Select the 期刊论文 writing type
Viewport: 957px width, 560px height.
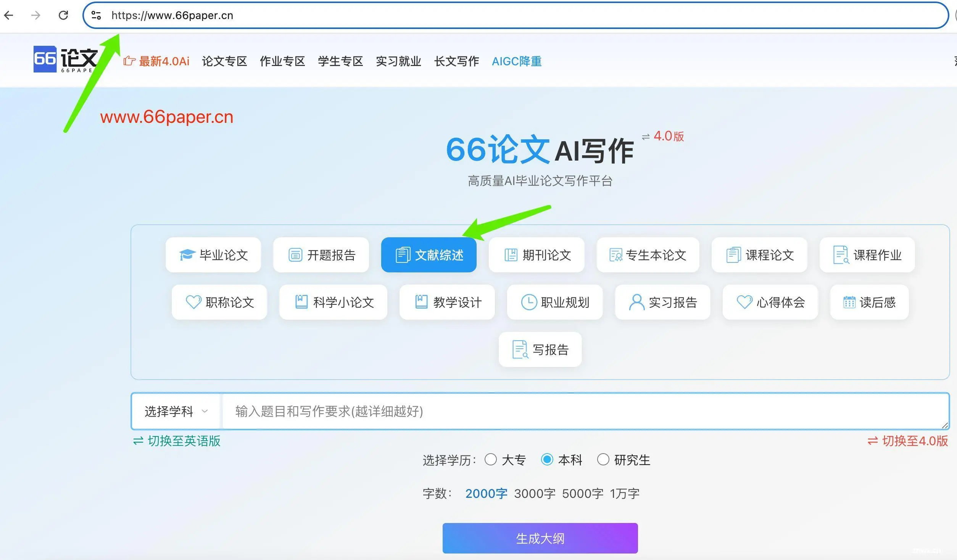536,255
